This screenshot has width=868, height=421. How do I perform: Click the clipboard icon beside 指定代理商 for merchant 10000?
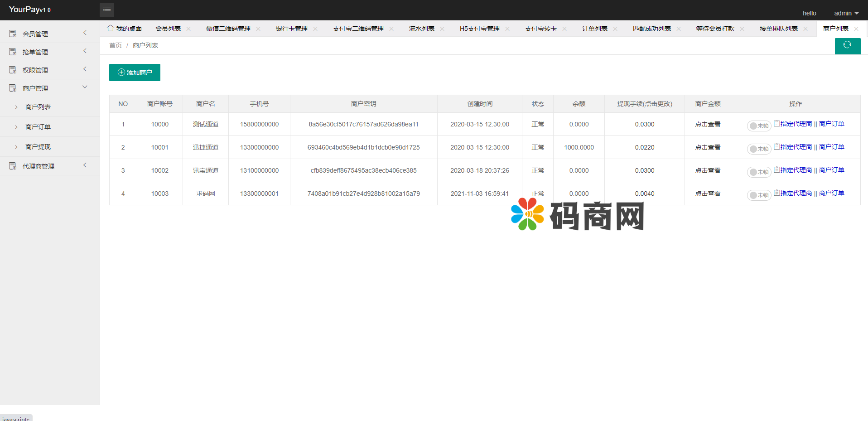[x=776, y=123]
